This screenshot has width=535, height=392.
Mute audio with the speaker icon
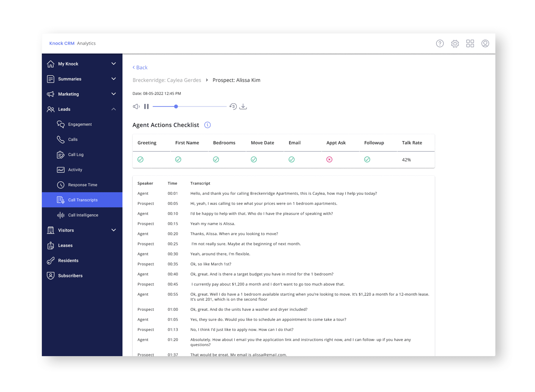point(136,106)
